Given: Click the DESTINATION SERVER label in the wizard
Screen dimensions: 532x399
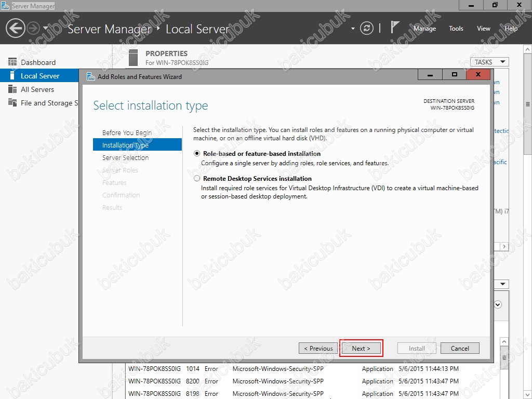Looking at the screenshot, I should click(x=449, y=101).
